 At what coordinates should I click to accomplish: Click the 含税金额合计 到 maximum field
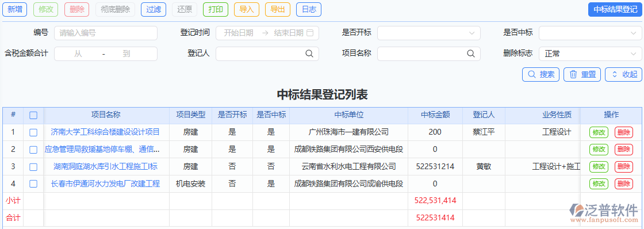(x=126, y=54)
